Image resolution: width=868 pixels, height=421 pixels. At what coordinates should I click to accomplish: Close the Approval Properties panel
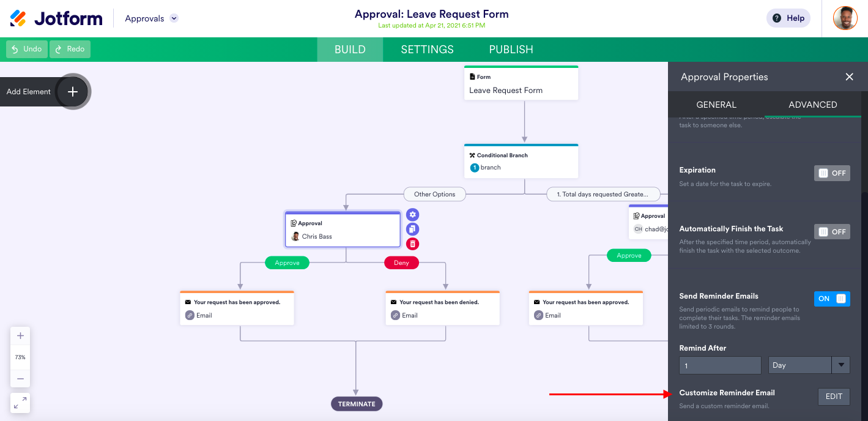click(849, 77)
